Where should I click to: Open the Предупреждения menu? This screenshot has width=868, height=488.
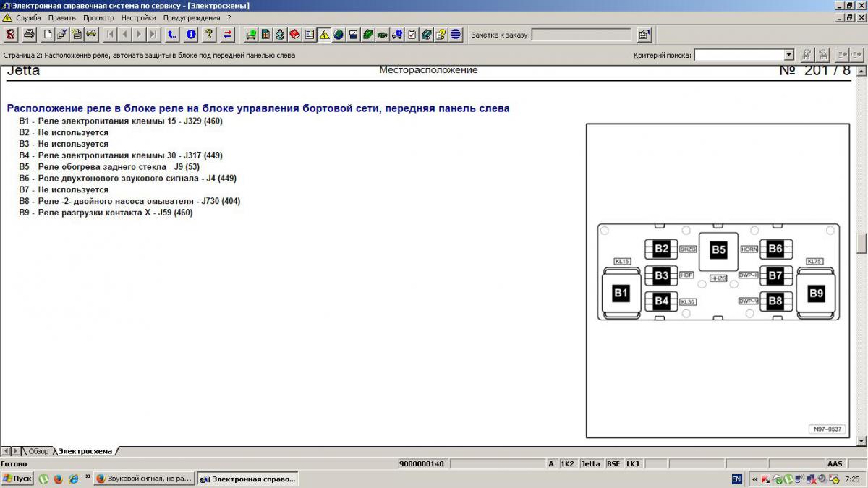point(192,17)
